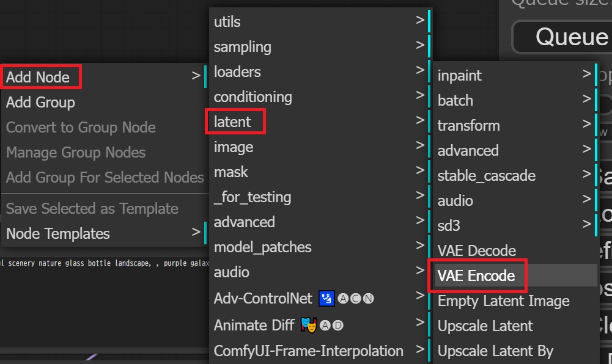Screen dimensions: 612x364
Task: Click the theater masks icon beside Animate Diff
Action: coord(308,324)
